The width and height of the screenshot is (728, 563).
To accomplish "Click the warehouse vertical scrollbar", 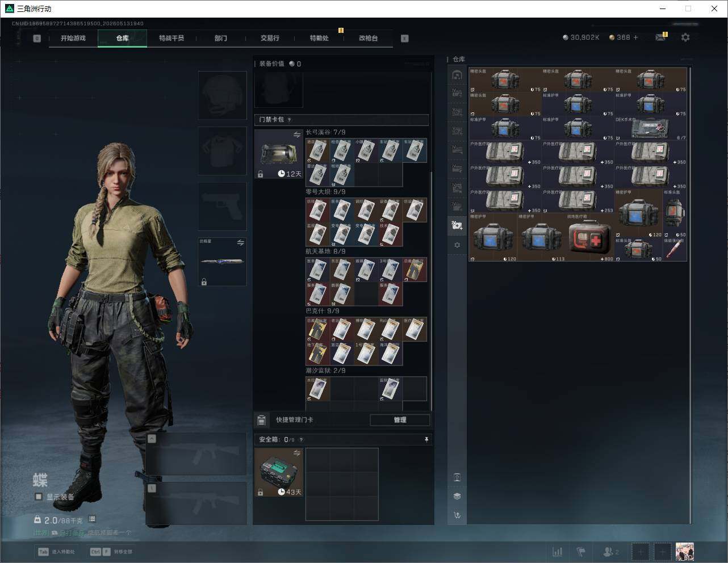I will coord(691,295).
